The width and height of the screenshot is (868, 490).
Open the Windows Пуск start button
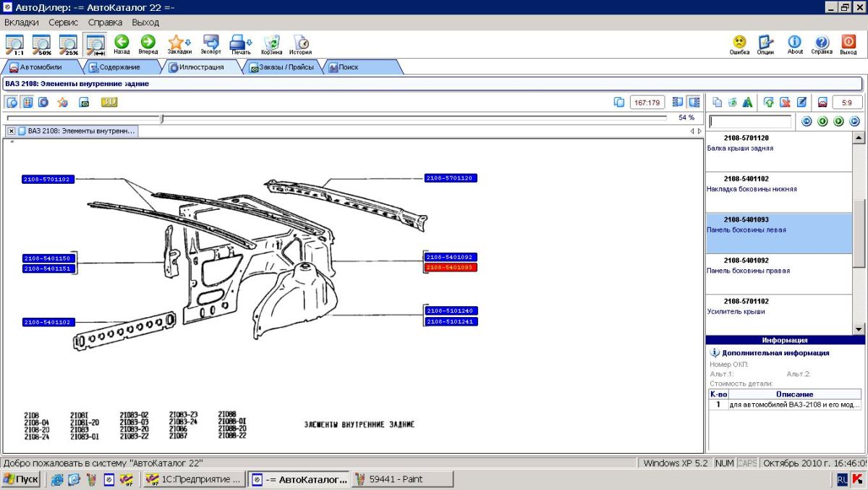[21, 479]
